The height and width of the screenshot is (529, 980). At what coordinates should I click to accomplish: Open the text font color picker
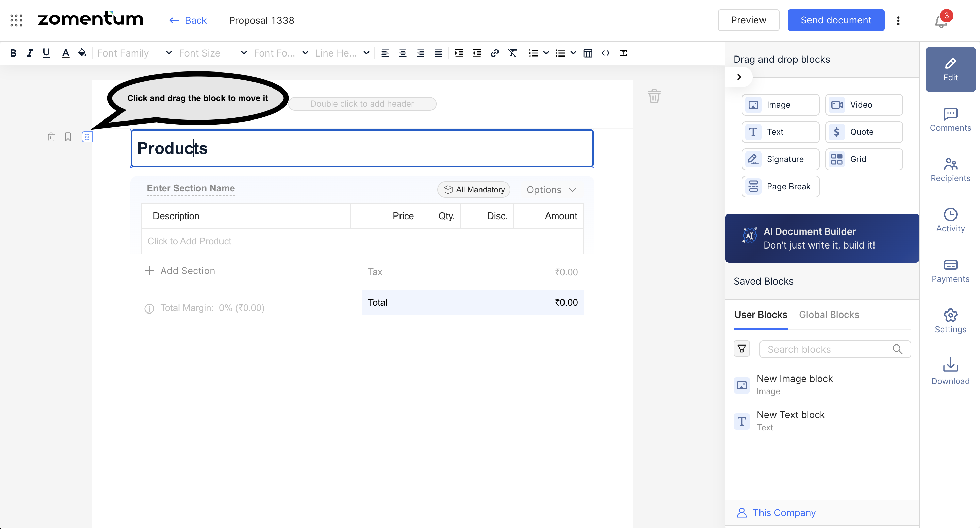65,53
